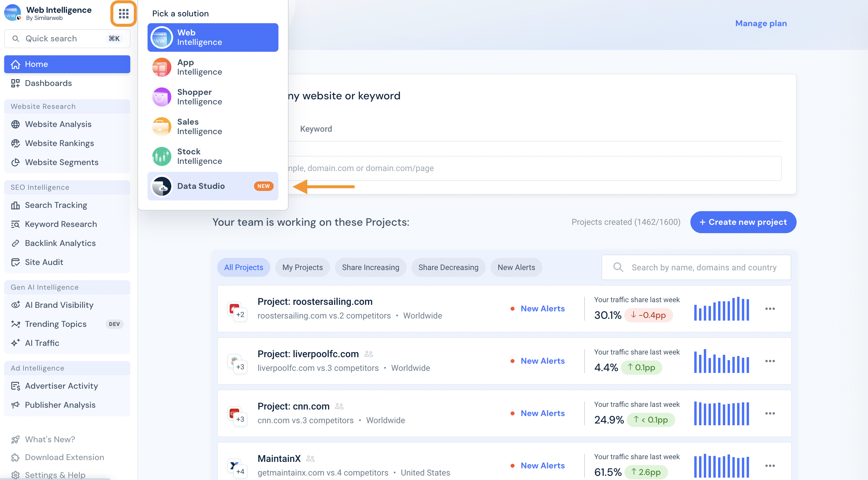The image size is (868, 480).
Task: Click the Shopper Intelligence bag icon
Action: (x=162, y=97)
